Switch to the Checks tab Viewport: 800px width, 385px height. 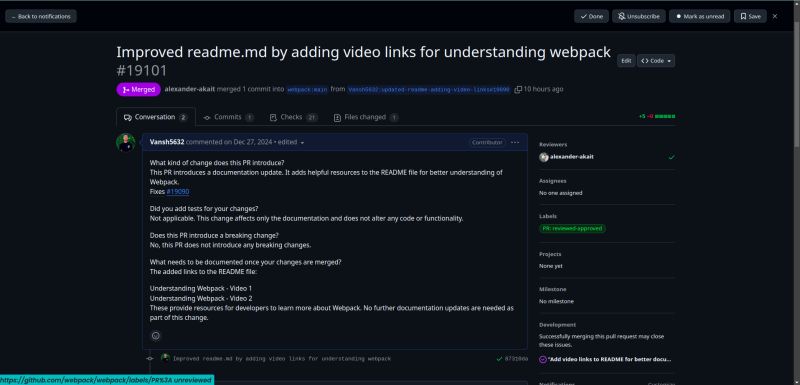point(293,117)
